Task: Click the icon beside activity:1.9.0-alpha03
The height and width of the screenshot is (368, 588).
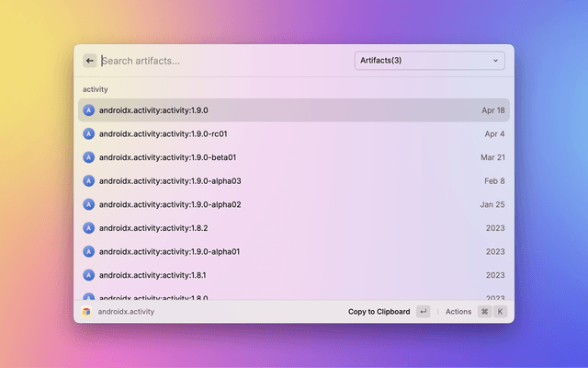Action: pos(89,181)
